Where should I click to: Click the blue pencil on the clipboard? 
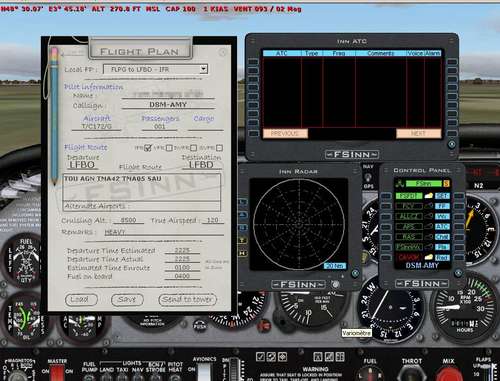54,116
